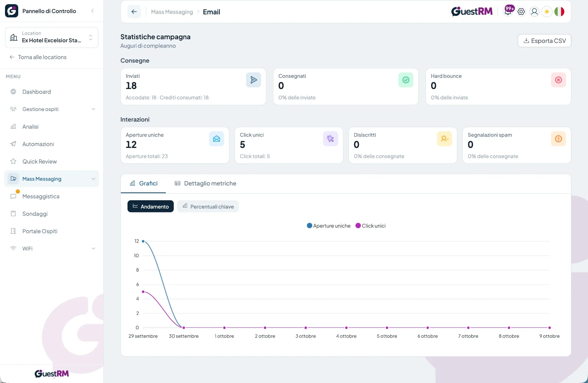Collapse the sidebar with the chevron
The image size is (588, 383).
(x=93, y=11)
